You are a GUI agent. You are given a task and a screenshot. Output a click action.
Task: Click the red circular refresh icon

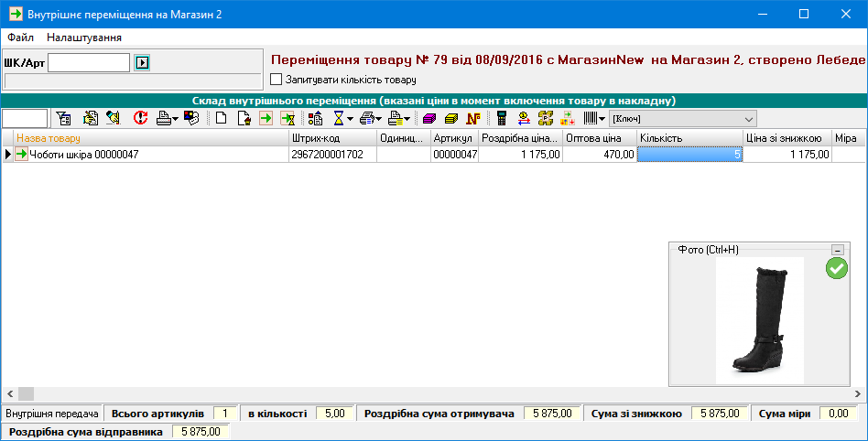pyautogui.click(x=140, y=118)
